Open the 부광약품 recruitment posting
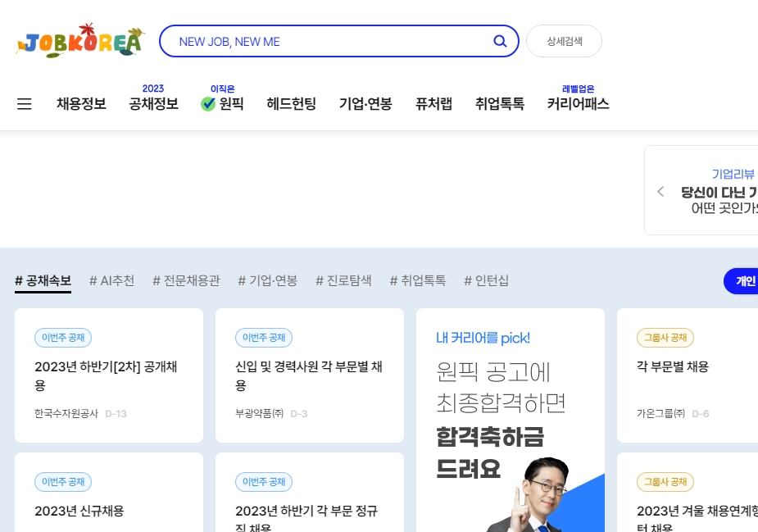This screenshot has width=758, height=532. pyautogui.click(x=309, y=375)
